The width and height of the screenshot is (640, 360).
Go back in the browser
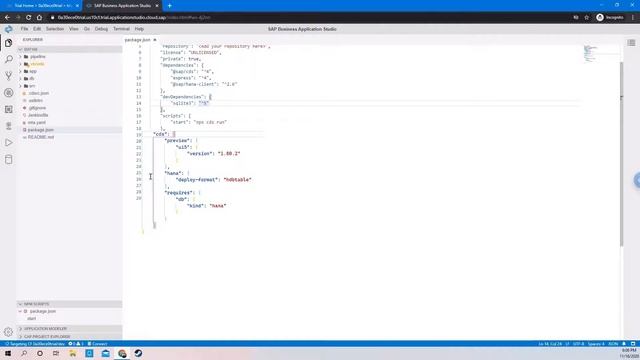(x=7, y=18)
